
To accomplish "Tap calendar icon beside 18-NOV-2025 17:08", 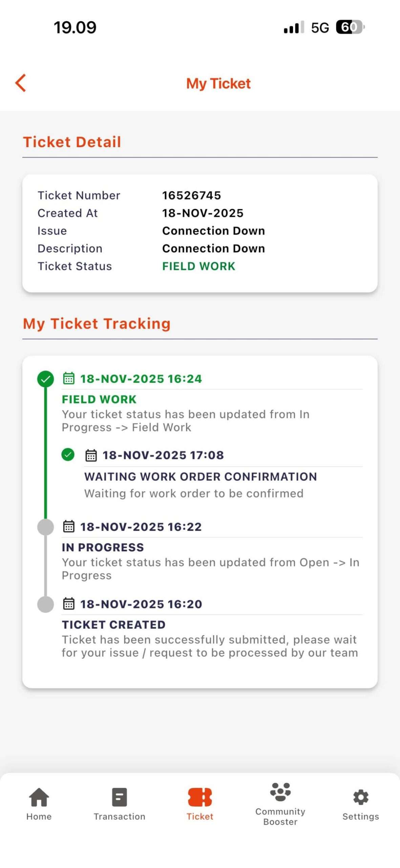I will pyautogui.click(x=91, y=455).
